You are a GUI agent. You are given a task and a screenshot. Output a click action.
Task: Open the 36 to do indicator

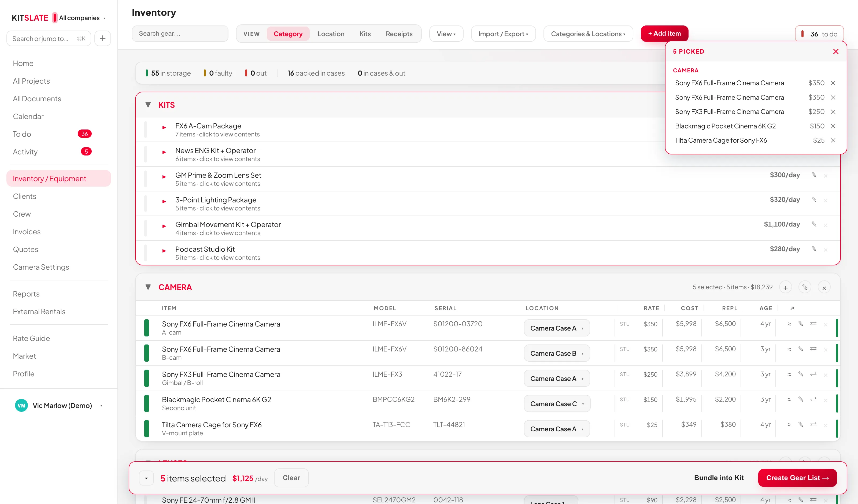819,34
